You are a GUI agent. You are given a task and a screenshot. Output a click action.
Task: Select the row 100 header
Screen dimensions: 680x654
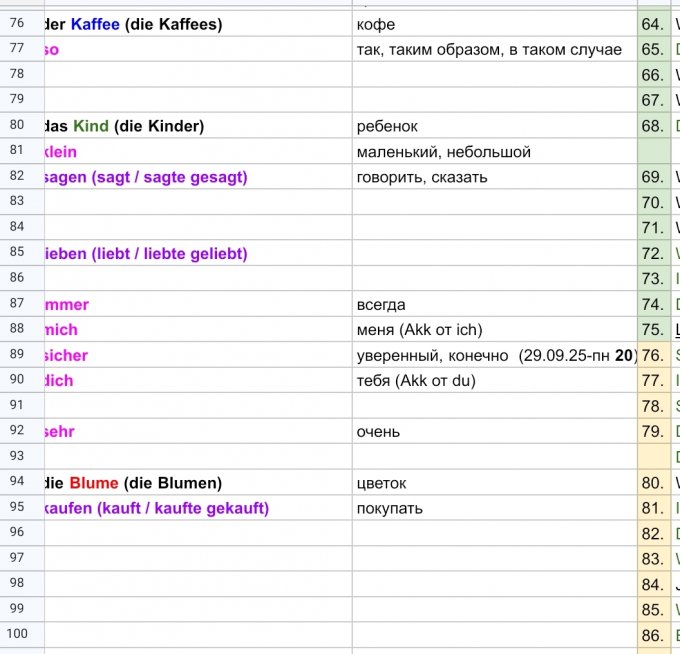tap(17, 633)
